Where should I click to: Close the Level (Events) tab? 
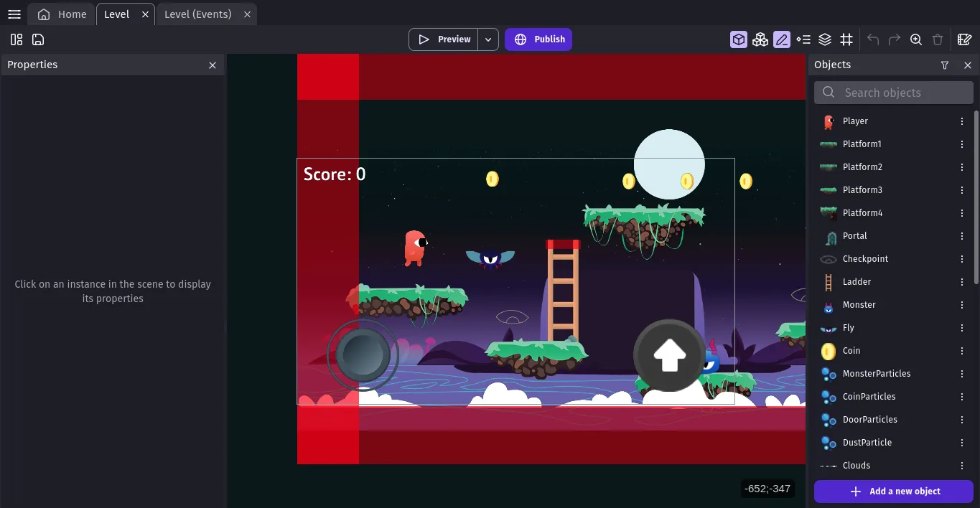[x=247, y=14]
